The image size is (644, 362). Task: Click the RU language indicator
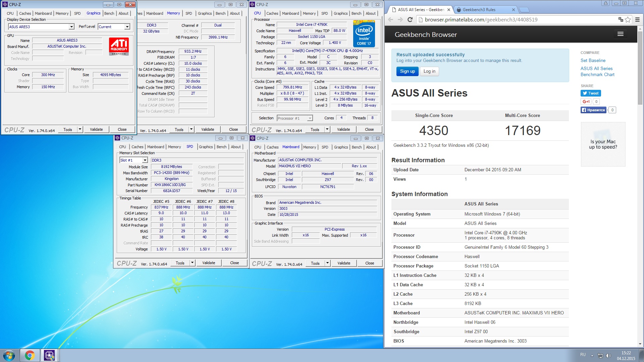(583, 355)
